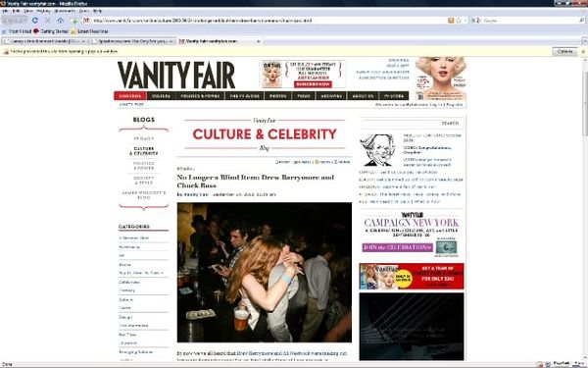
Task: Click the Stop loading X icon
Action: click(x=48, y=20)
